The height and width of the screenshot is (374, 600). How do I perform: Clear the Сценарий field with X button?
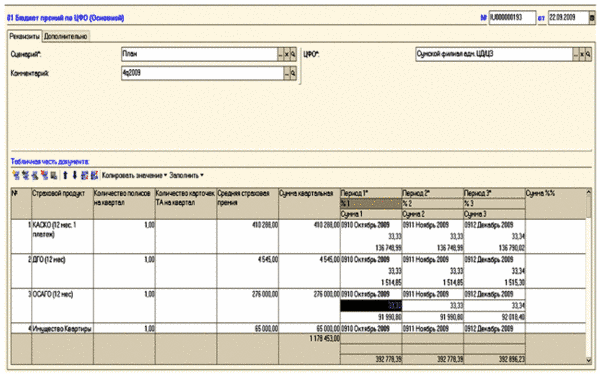(x=287, y=54)
